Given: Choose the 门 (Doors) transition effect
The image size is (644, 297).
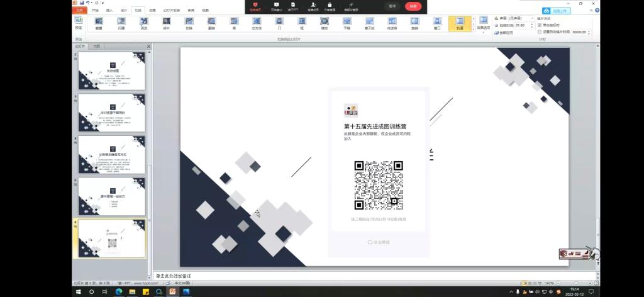Looking at the screenshot, I should [279, 24].
